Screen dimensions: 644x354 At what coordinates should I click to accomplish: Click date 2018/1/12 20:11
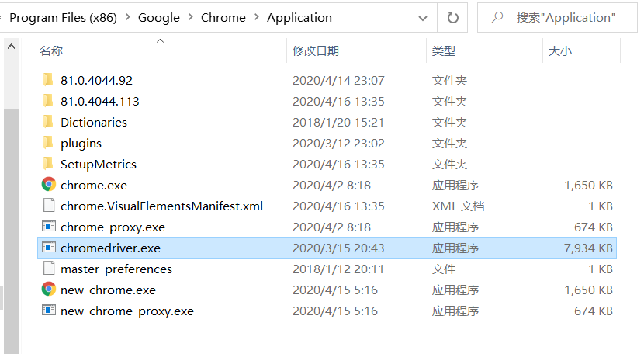(x=338, y=269)
